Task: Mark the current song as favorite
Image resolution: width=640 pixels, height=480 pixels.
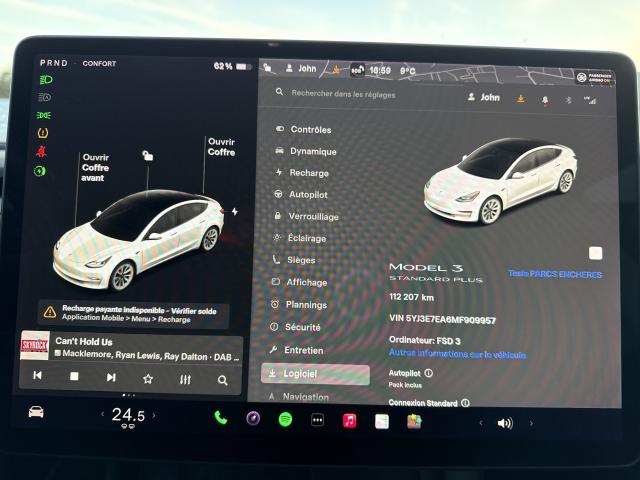Action: tap(148, 379)
